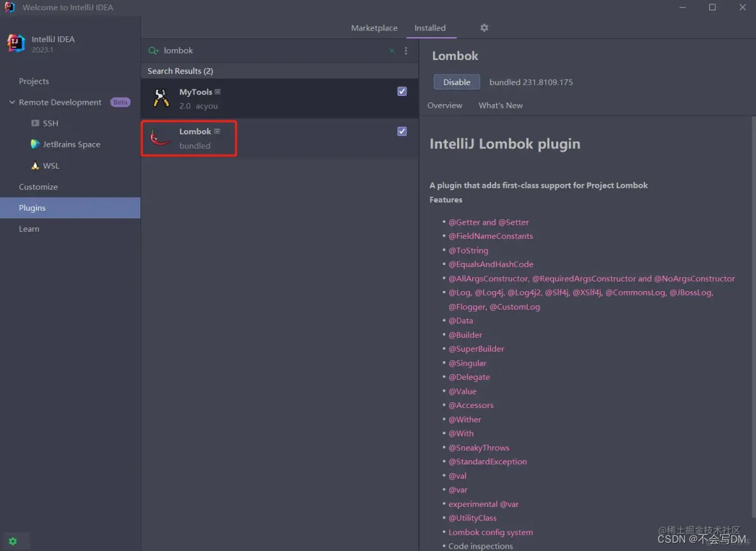756x551 pixels.
Task: Switch to the Marketplace tab
Action: pyautogui.click(x=374, y=27)
